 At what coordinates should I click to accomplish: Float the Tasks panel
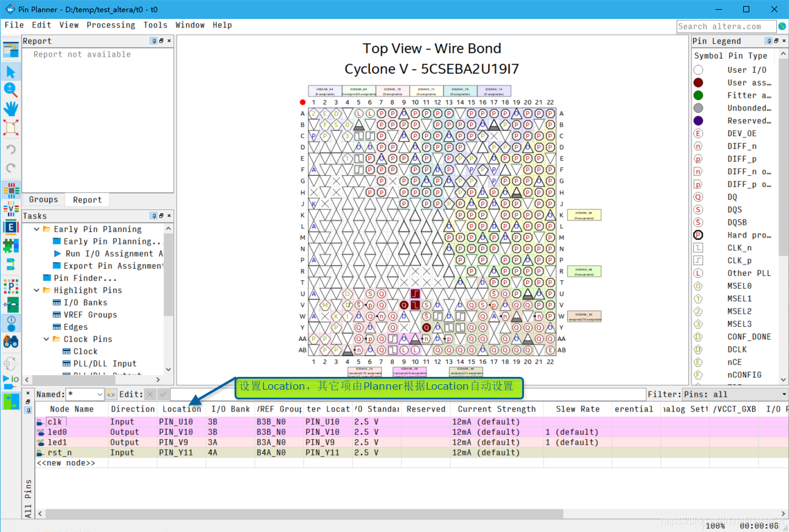click(161, 216)
